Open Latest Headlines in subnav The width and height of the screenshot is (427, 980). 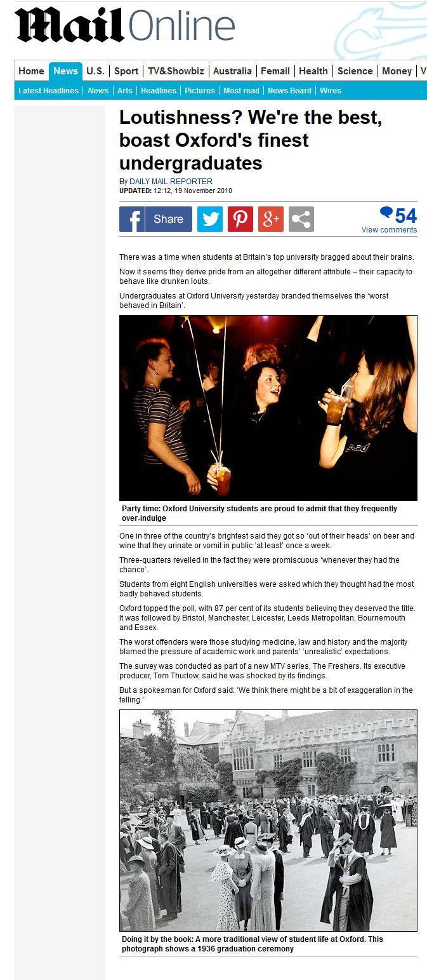[49, 91]
